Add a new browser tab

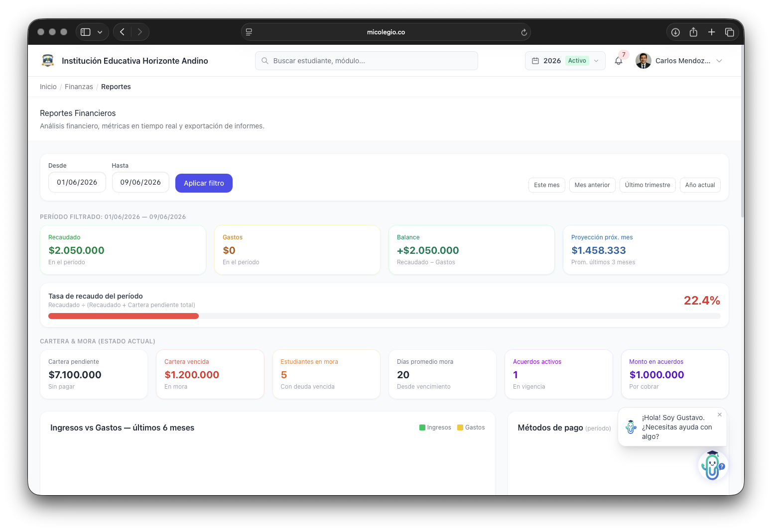[x=712, y=32]
